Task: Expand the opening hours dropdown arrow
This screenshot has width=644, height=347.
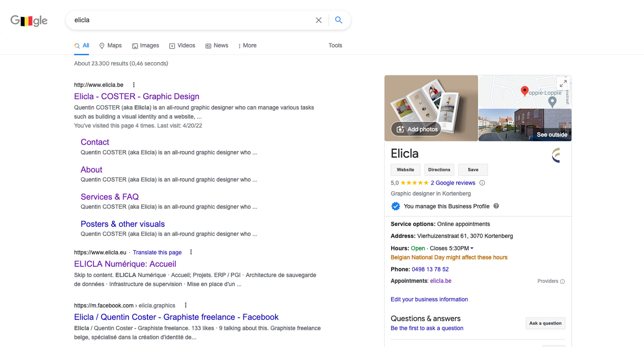Action: (472, 248)
